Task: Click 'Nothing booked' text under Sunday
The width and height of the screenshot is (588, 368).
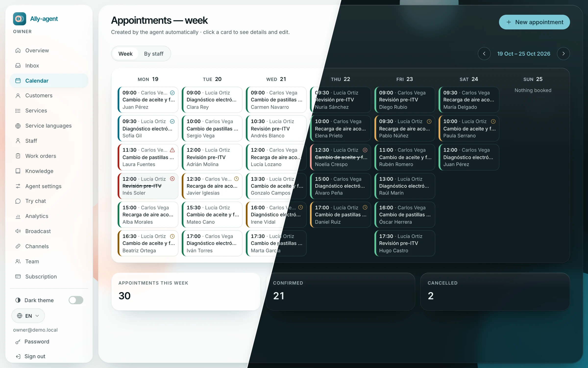Action: [533, 90]
